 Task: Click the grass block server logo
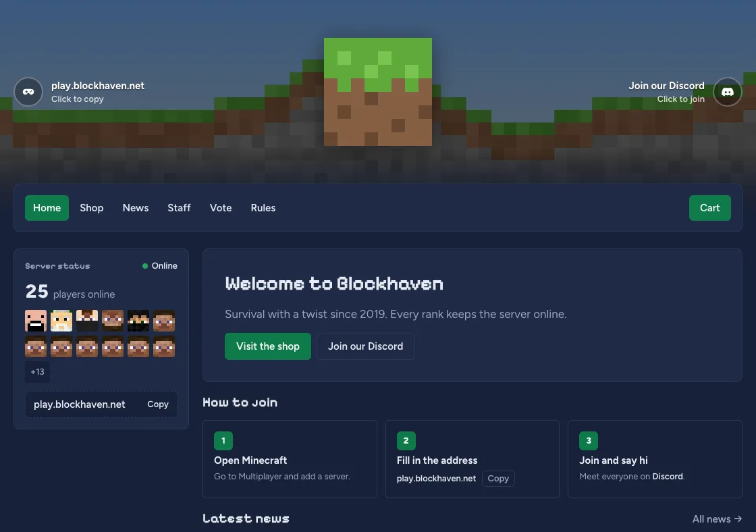[378, 92]
